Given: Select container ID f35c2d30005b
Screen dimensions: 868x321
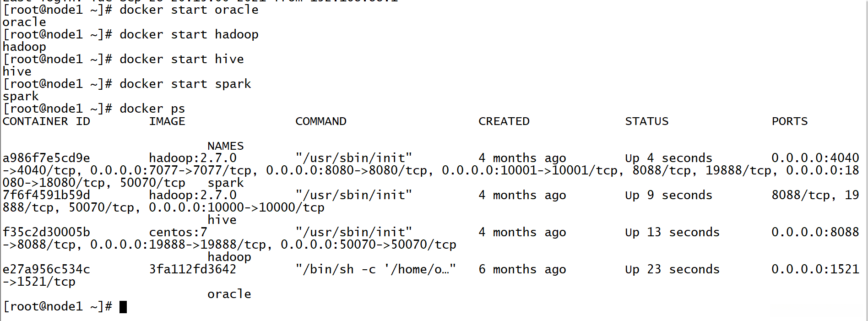Looking at the screenshot, I should coord(46,233).
